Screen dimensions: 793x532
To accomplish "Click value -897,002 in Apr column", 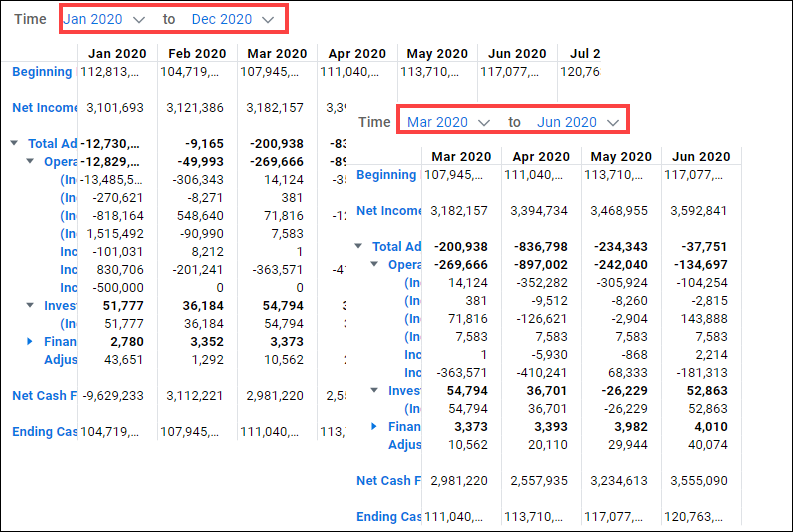I will [541, 264].
